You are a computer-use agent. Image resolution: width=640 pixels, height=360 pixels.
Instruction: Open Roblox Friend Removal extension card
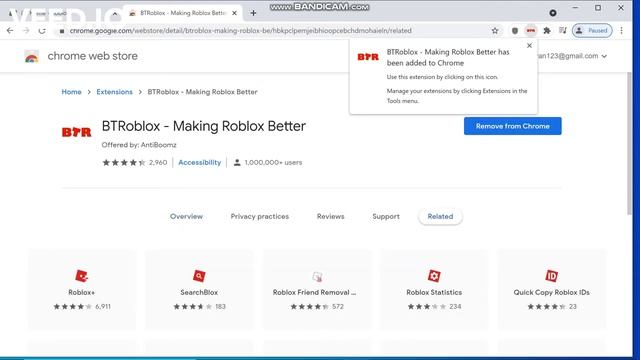pyautogui.click(x=317, y=289)
